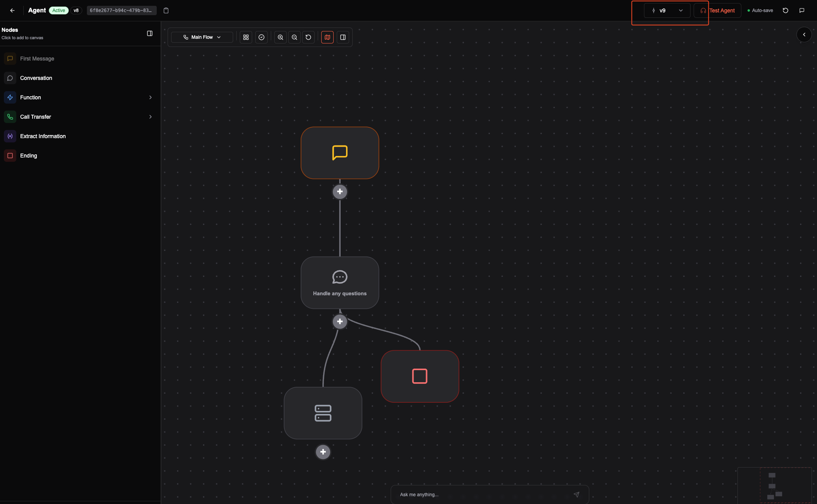Click the minimap thumbnail
817x504 pixels.
tap(775, 485)
